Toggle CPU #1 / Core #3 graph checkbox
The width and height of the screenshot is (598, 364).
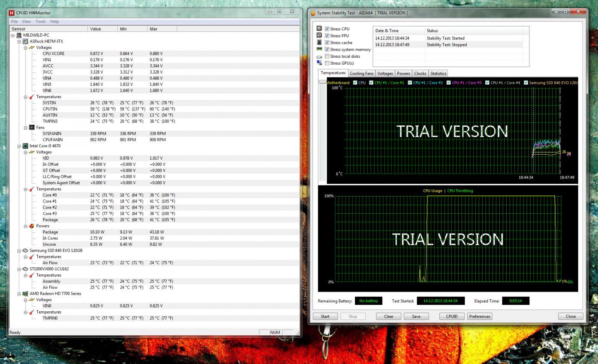(448, 83)
